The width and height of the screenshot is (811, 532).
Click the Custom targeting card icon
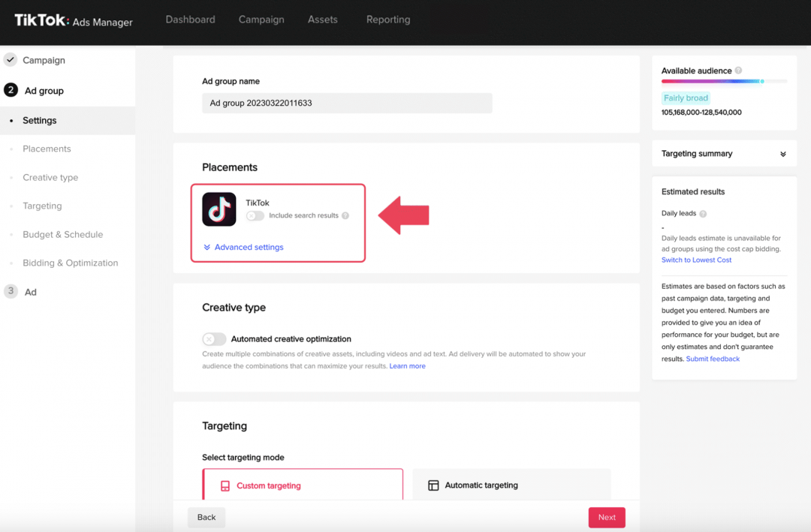click(225, 486)
